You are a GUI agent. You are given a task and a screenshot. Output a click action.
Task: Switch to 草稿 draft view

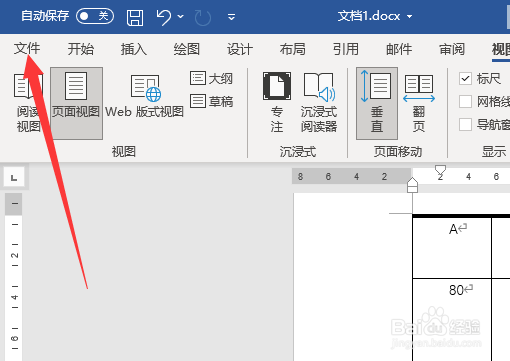211,101
